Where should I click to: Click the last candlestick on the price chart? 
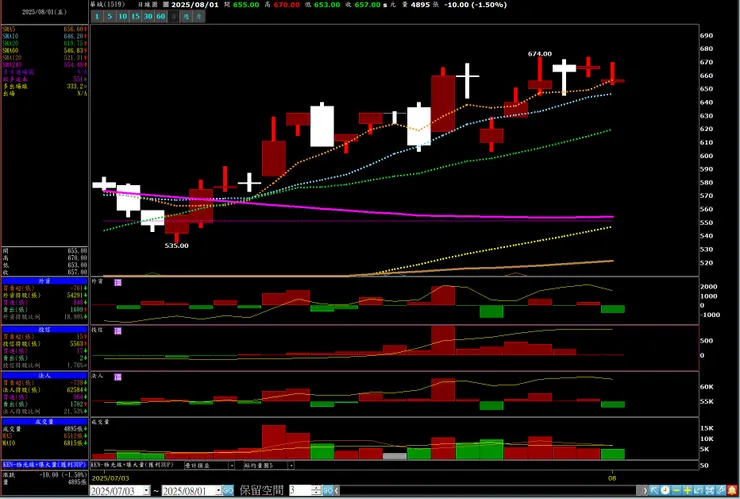pyautogui.click(x=613, y=73)
